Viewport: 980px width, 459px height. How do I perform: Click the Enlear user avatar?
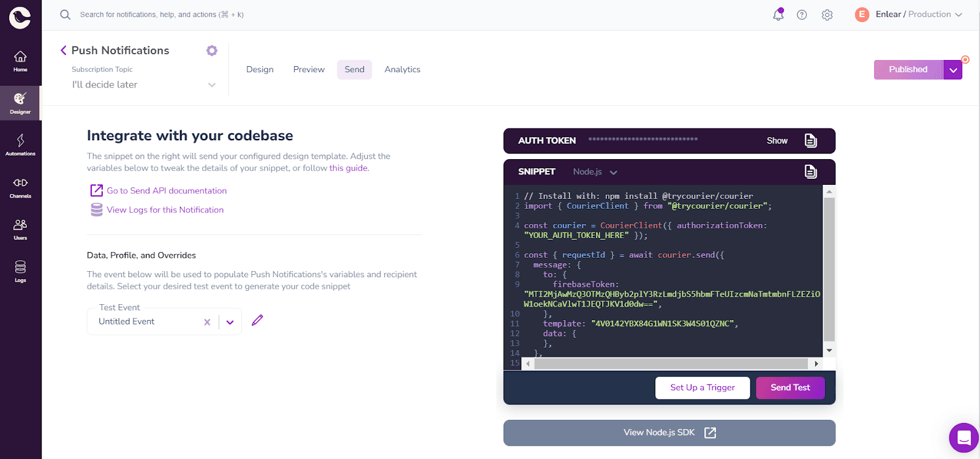862,15
